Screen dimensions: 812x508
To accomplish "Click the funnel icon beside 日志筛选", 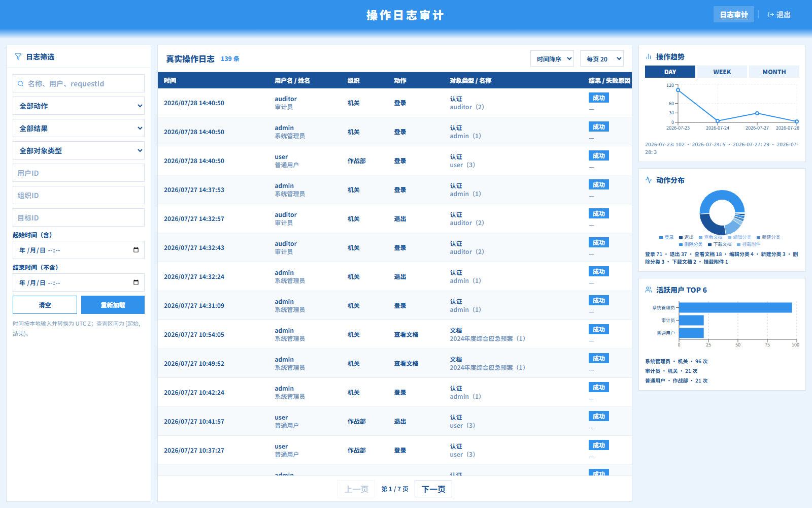I will (x=18, y=57).
